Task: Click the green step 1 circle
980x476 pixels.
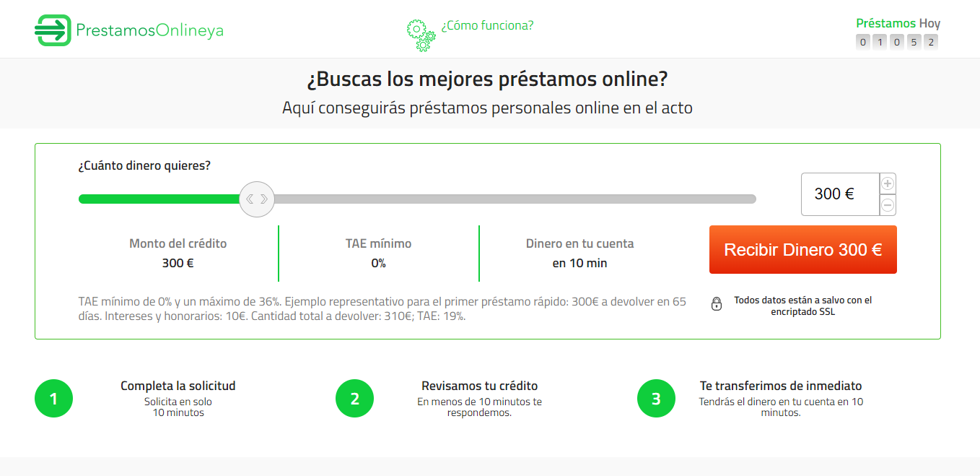Action: pos(54,399)
